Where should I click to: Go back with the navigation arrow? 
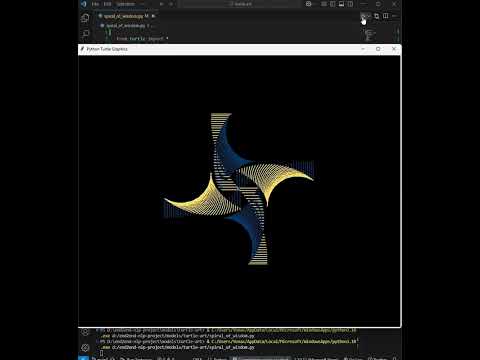(161, 4)
